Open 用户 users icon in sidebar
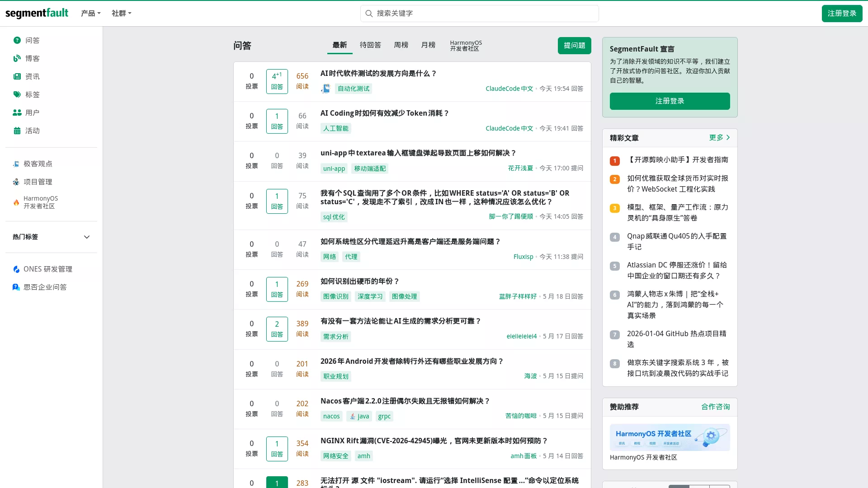Screen dimensions: 868x488 [x=17, y=113]
